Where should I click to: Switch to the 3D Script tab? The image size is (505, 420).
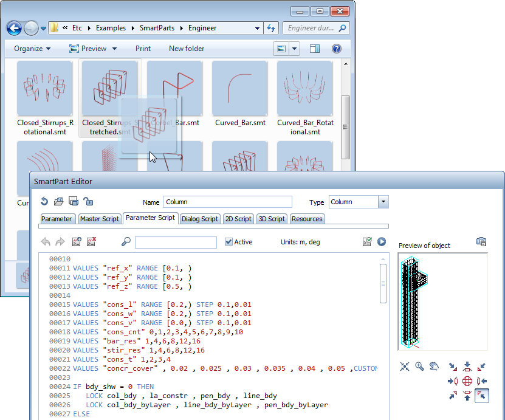(271, 219)
